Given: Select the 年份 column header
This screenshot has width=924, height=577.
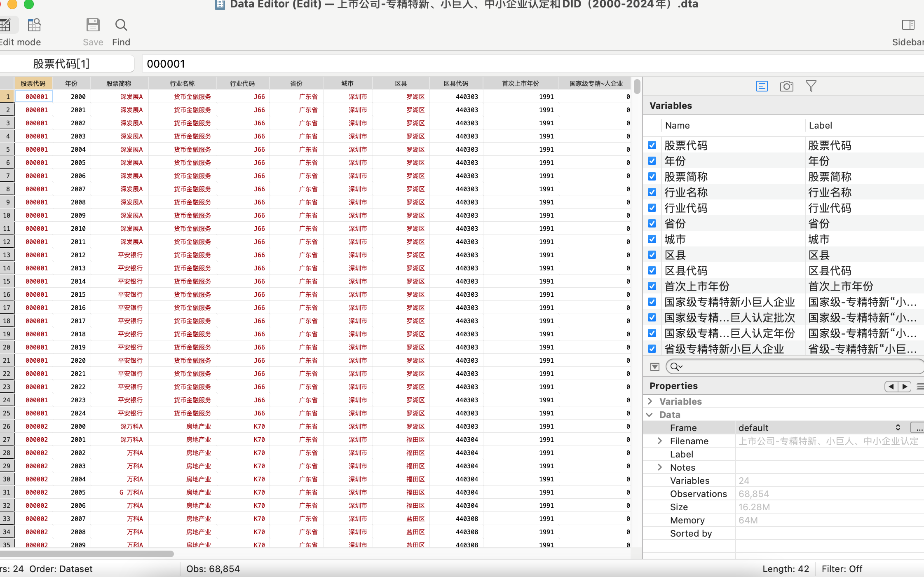Looking at the screenshot, I should [x=71, y=83].
